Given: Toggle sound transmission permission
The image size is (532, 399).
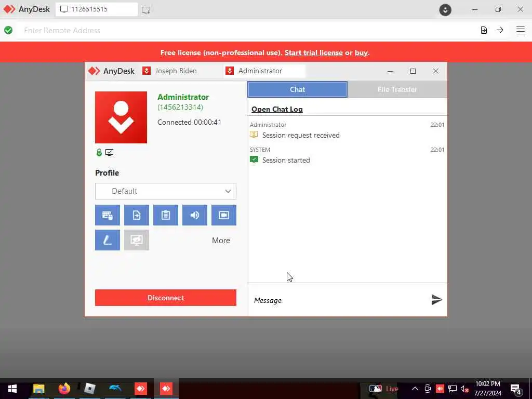Looking at the screenshot, I should [195, 215].
